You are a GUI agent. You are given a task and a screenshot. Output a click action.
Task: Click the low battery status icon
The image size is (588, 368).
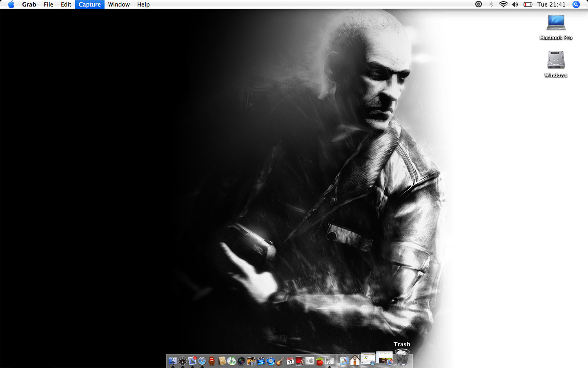[528, 4]
